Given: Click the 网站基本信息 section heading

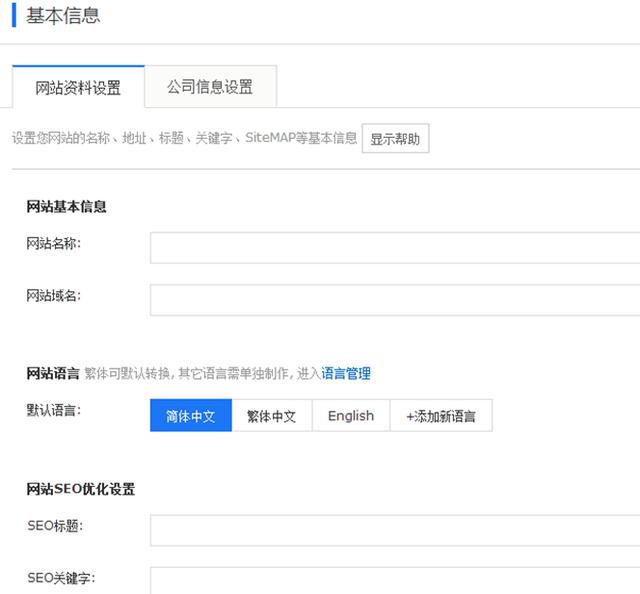Looking at the screenshot, I should click(66, 207).
